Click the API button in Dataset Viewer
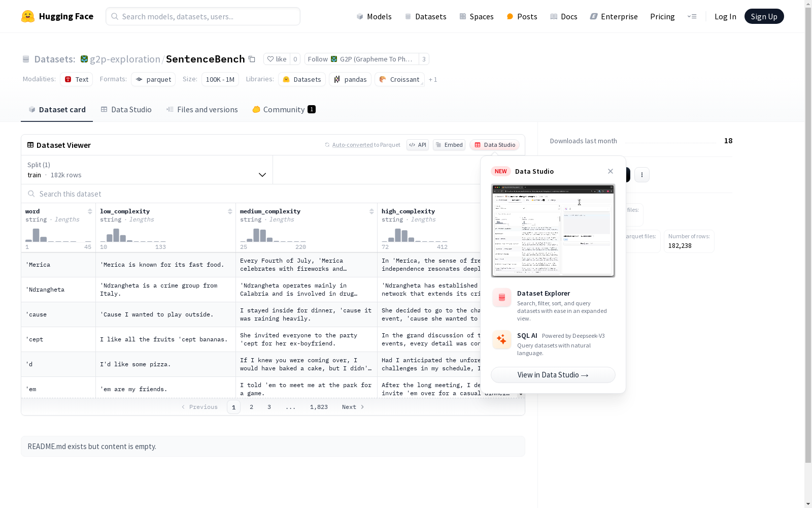812x508 pixels. tap(418, 145)
